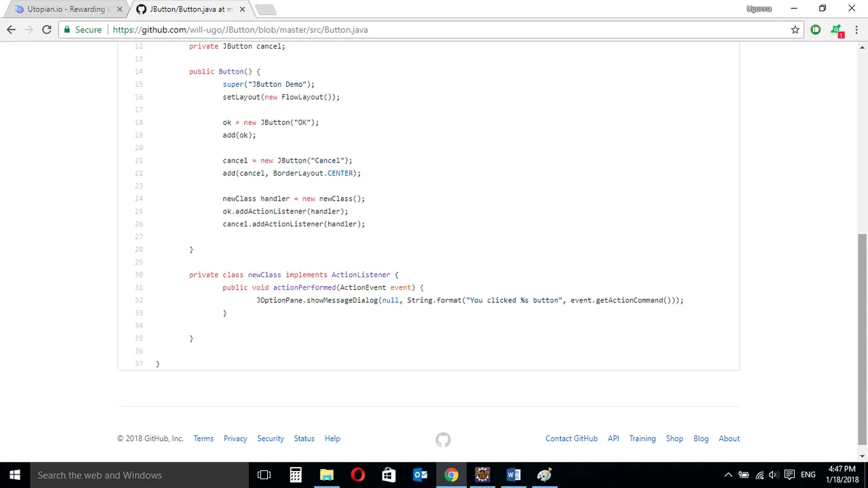The image size is (868, 488).
Task: Launch Calculator from the taskbar
Action: (296, 475)
